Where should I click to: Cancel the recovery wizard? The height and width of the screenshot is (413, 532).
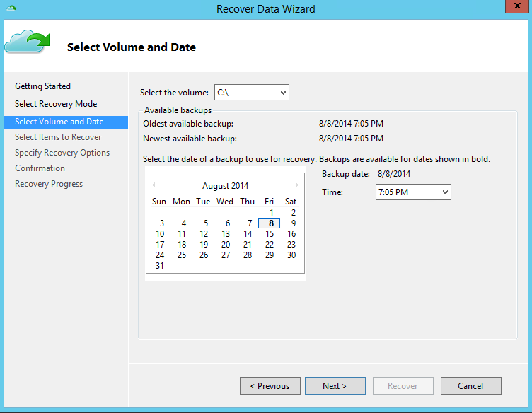[x=471, y=386]
